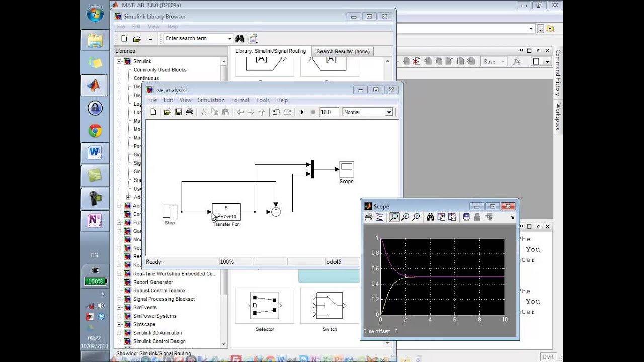Open Command History side tab
The image size is (644, 362).
click(558, 73)
